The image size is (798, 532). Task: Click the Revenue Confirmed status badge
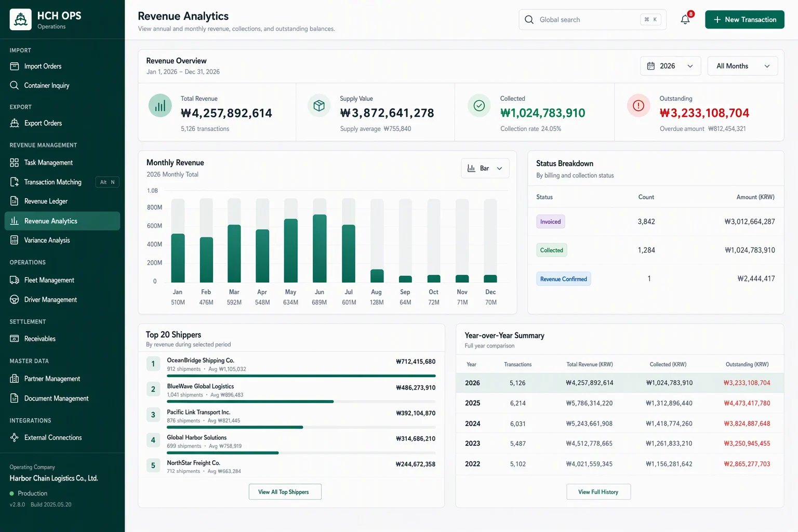pos(564,279)
